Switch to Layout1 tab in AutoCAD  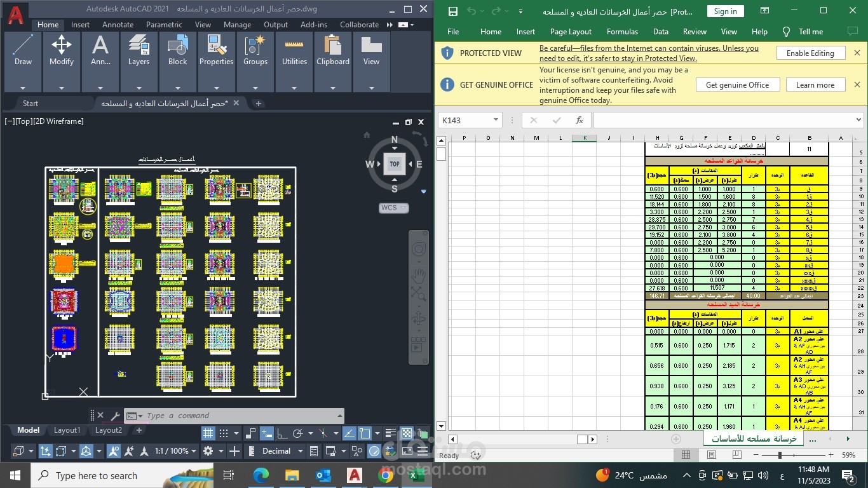pos(67,430)
